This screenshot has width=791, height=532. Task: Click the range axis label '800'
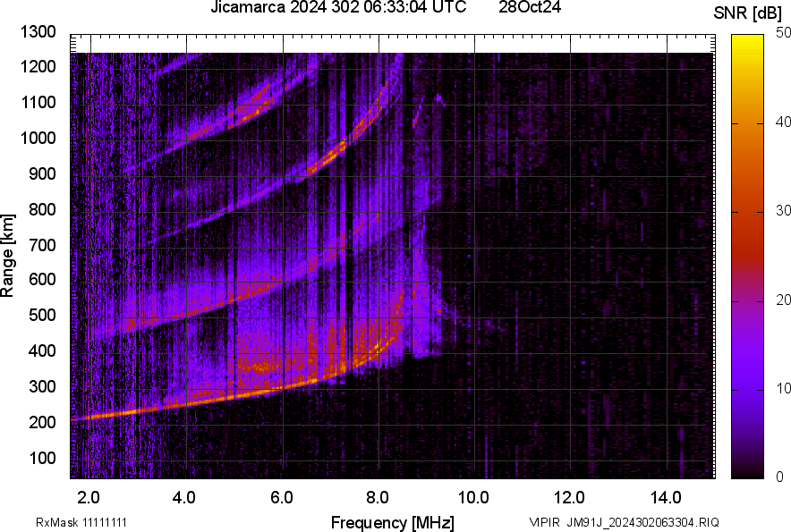pos(42,209)
